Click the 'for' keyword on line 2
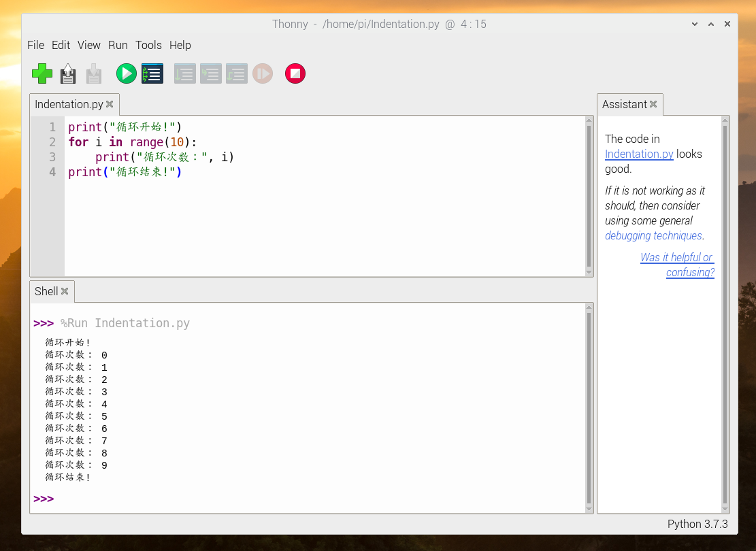 pos(78,142)
